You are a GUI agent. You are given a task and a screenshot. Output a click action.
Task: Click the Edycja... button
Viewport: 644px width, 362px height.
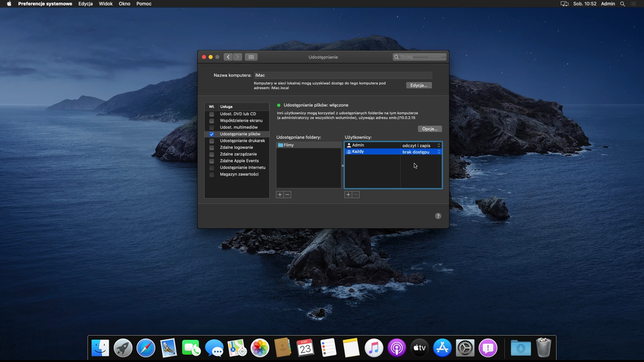(x=419, y=85)
